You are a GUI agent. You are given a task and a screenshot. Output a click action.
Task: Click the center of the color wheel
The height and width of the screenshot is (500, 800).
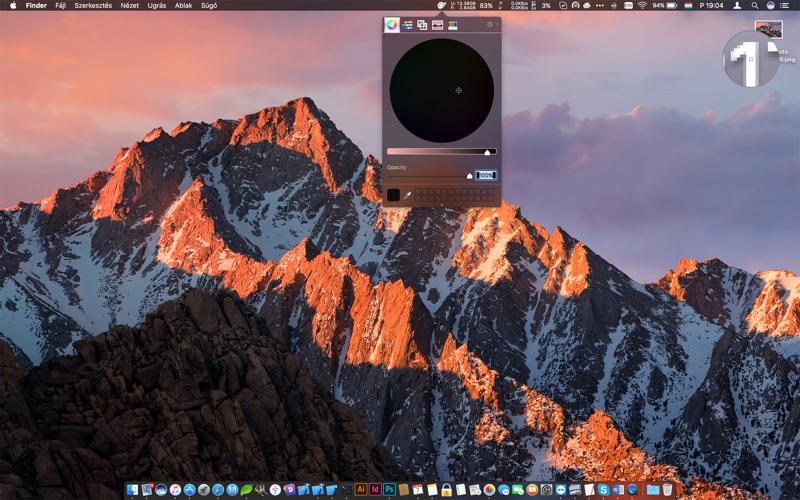pos(441,91)
